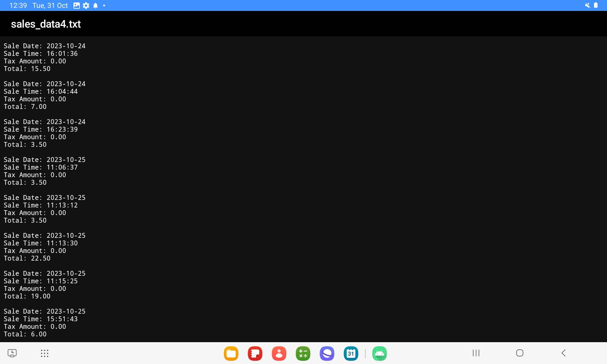Tap the notification bell icon
The width and height of the screenshot is (607, 364).
[x=95, y=5]
